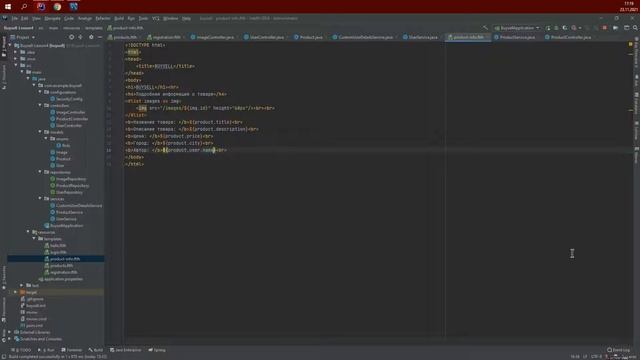
Task: Expand the .idea folder
Action: [x=16, y=52]
